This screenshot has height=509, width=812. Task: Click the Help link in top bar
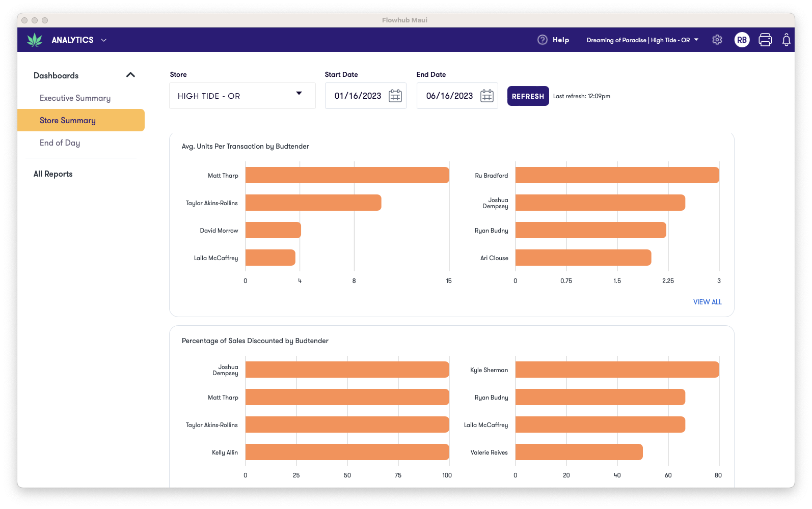(x=561, y=40)
